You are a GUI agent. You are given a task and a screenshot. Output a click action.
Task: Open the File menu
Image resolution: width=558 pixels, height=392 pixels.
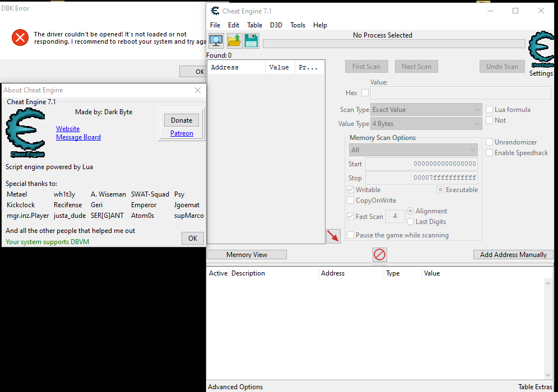[215, 25]
